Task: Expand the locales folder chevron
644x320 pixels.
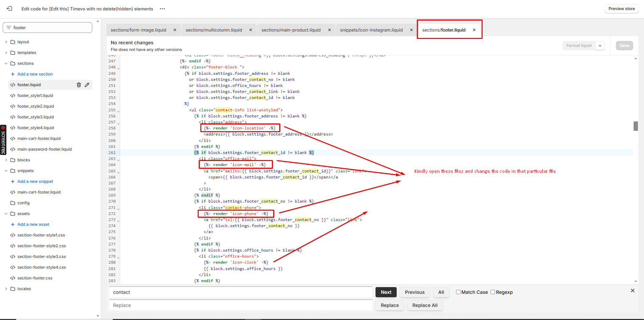Action: (6, 289)
